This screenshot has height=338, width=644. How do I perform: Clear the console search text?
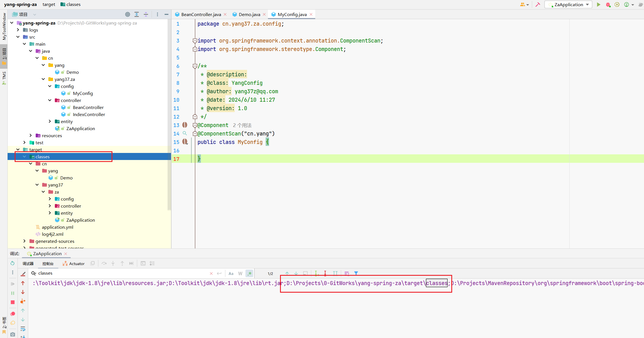tap(211, 273)
